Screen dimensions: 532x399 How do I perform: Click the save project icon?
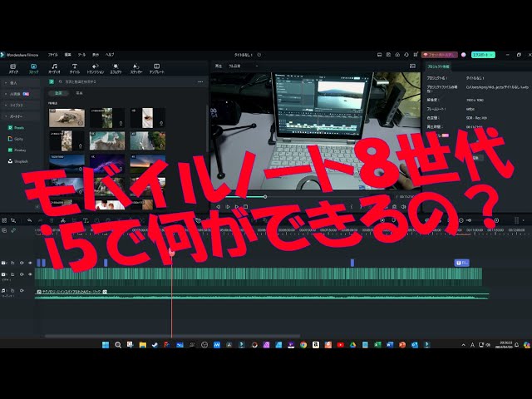pos(388,55)
